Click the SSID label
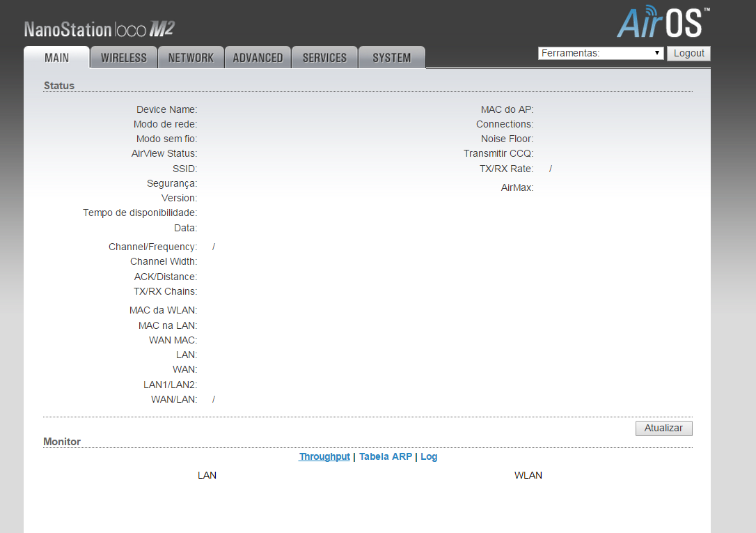The image size is (756, 533). click(184, 169)
